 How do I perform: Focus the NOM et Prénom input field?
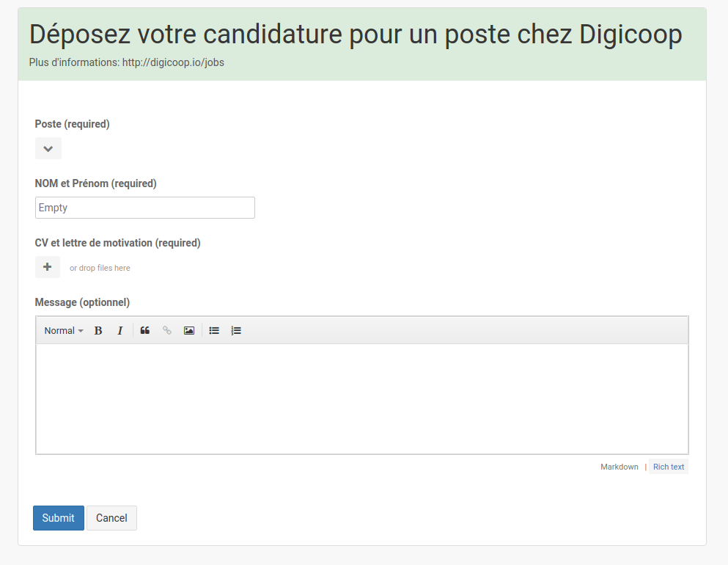click(145, 208)
